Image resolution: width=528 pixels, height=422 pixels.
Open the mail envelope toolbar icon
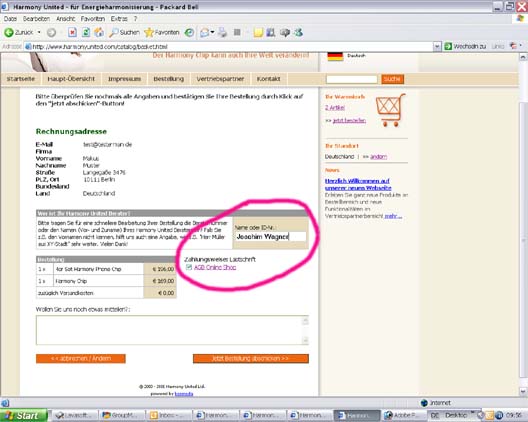coord(205,32)
